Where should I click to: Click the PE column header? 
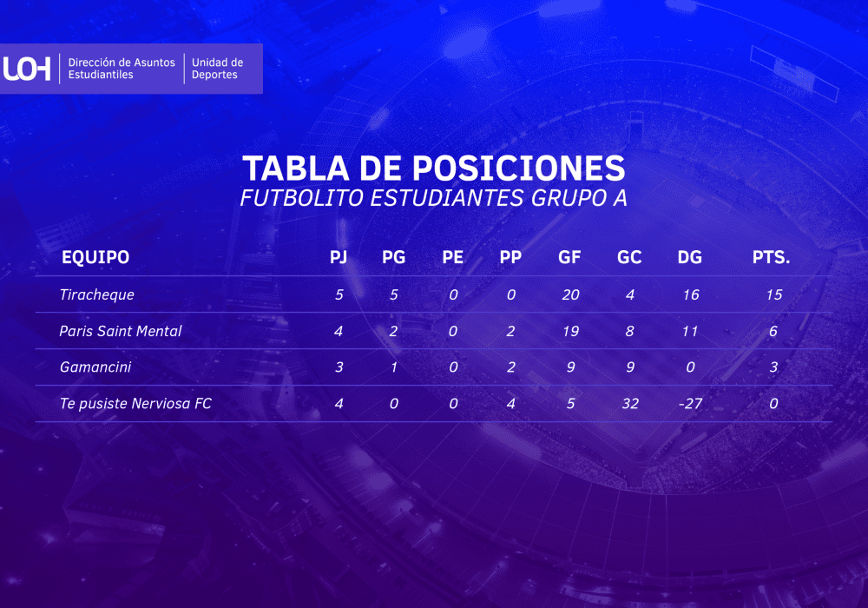[x=453, y=257]
